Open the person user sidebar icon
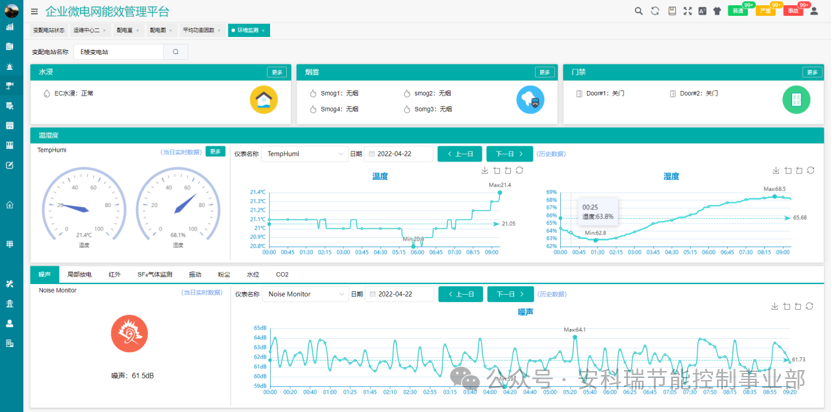Viewport: 832px width, 412px height. [10, 323]
